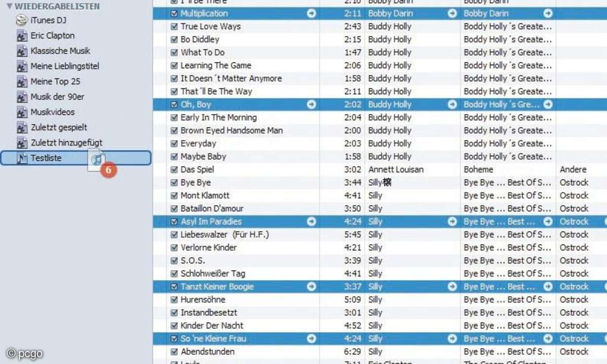Viewport: 607px width, 364px height.
Task: Click the arrow next to Asyl Im Paradies title
Action: [x=312, y=221]
